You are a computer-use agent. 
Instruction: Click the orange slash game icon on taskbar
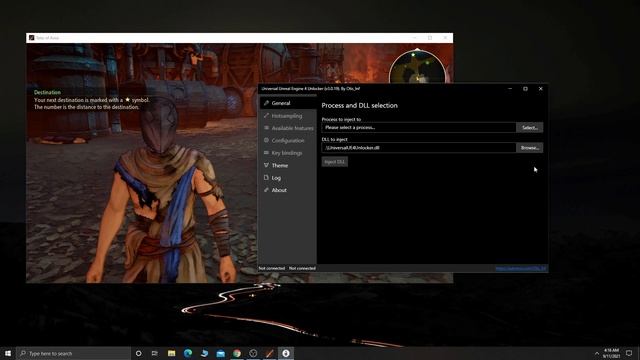[269, 353]
